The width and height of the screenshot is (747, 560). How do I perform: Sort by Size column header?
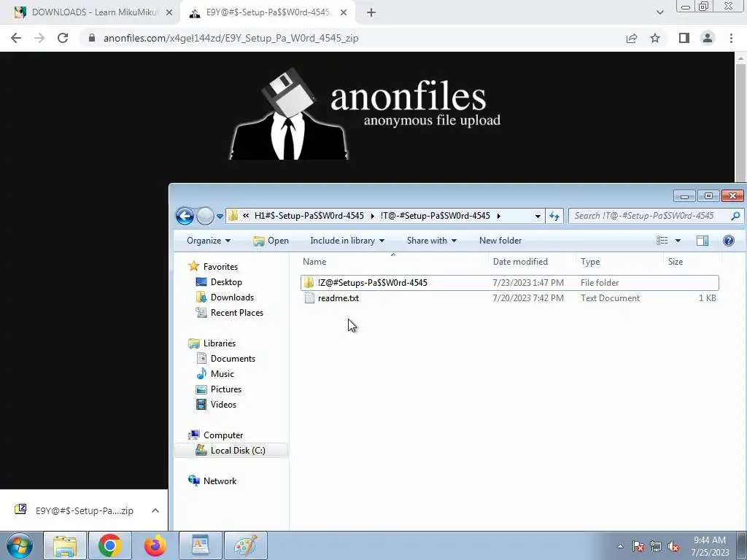pos(693,262)
